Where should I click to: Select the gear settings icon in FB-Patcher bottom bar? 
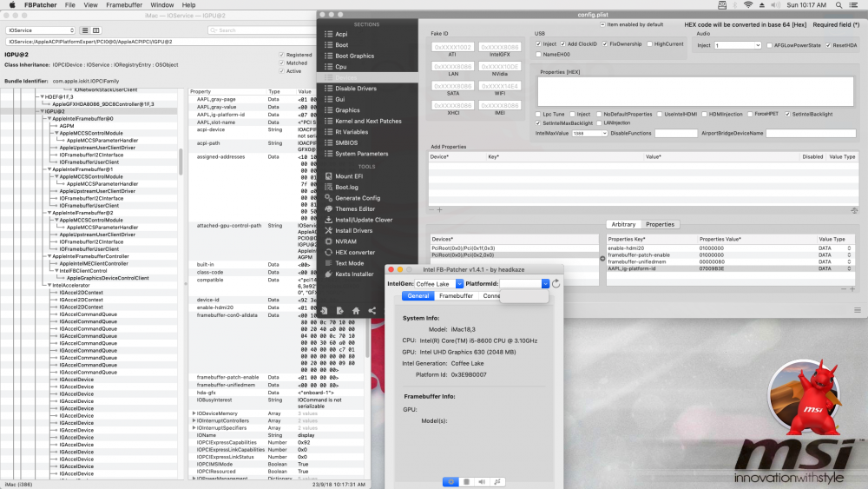(450, 482)
